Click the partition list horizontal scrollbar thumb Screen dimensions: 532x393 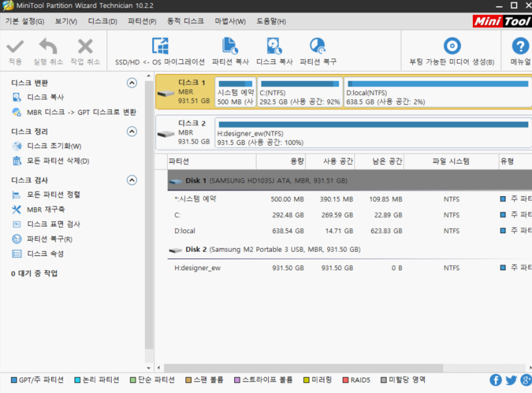tap(303, 368)
